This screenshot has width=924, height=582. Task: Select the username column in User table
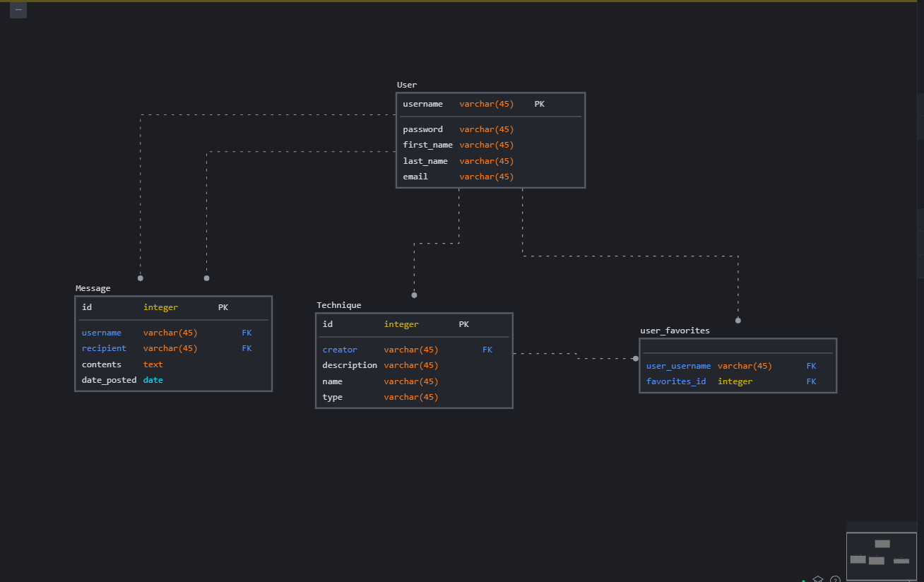tap(423, 104)
